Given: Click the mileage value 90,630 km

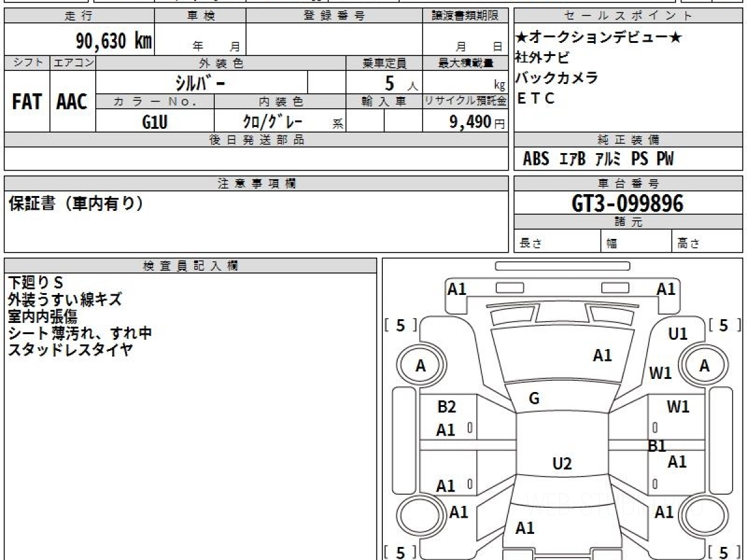Looking at the screenshot, I should coord(114,41).
